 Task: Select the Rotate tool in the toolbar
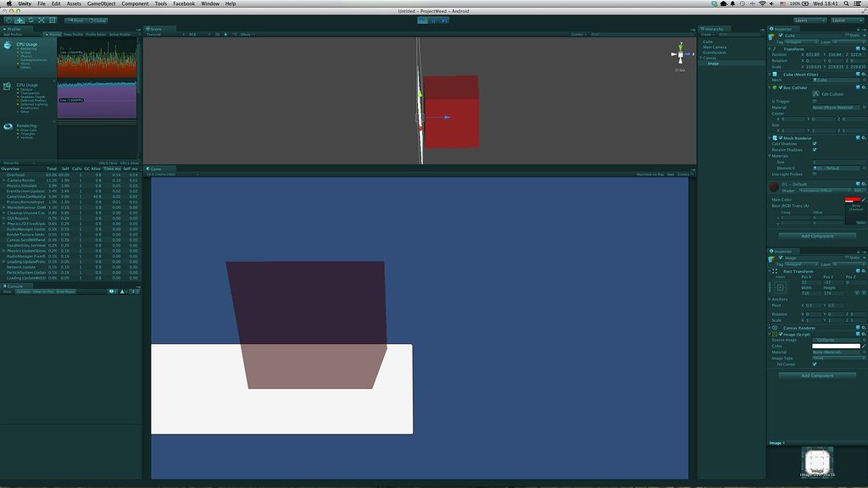[x=31, y=20]
